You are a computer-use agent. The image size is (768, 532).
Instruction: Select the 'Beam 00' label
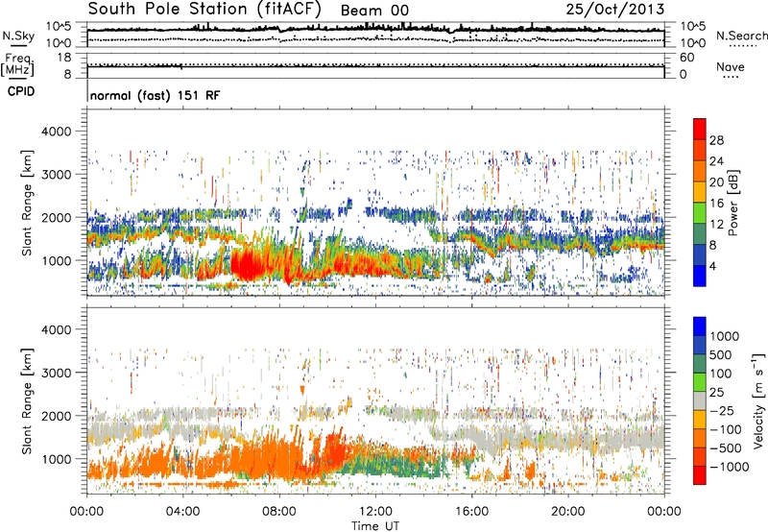pyautogui.click(x=374, y=11)
